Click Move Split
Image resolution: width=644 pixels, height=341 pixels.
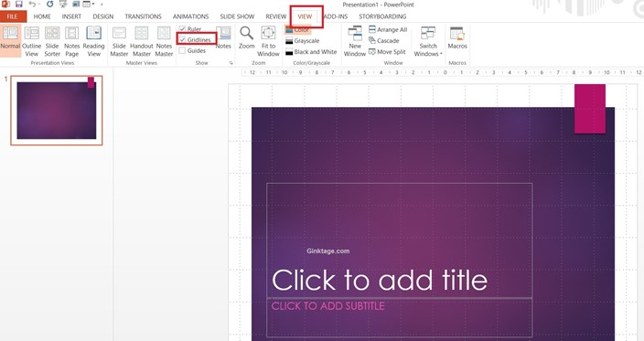tap(387, 52)
